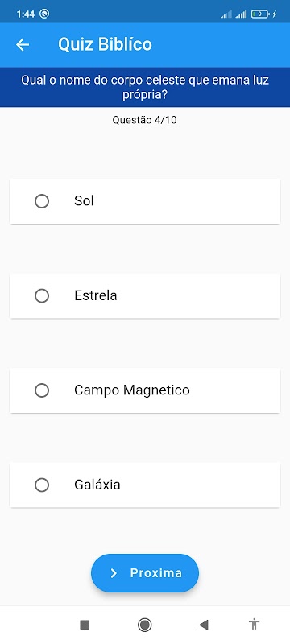
Task: Tap the back arrow in header
Action: (23, 44)
